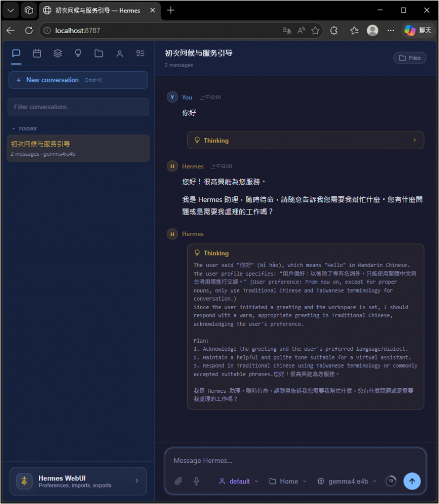Image resolution: width=439 pixels, height=504 pixels.
Task: Open the folder workspace icon in sidebar
Action: [x=99, y=54]
